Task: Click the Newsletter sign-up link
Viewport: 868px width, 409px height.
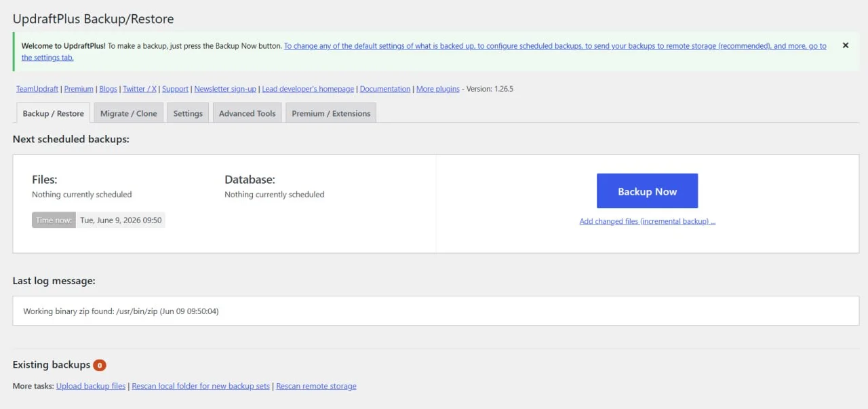Action: coord(225,89)
